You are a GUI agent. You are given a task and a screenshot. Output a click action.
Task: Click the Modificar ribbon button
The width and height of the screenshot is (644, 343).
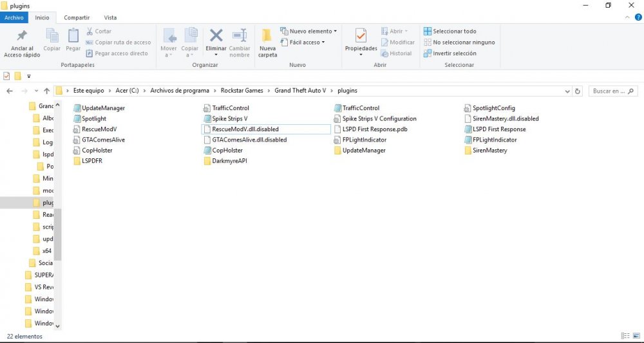pos(397,42)
